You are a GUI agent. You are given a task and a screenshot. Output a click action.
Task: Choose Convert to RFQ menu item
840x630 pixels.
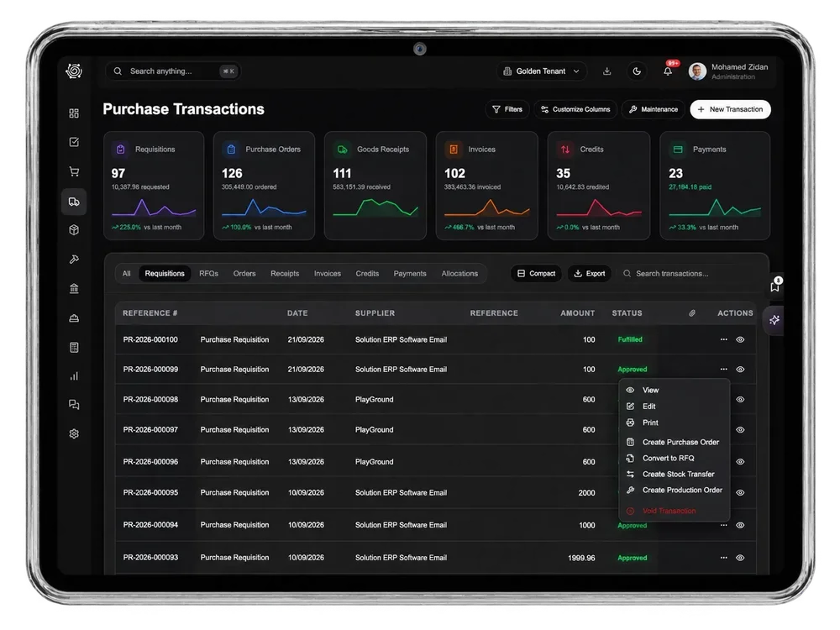point(674,458)
